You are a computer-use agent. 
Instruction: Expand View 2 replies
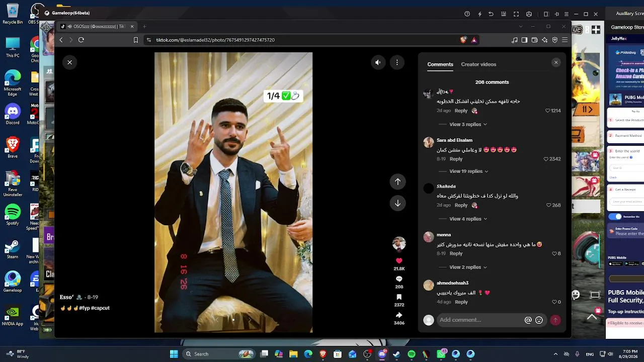468,267
